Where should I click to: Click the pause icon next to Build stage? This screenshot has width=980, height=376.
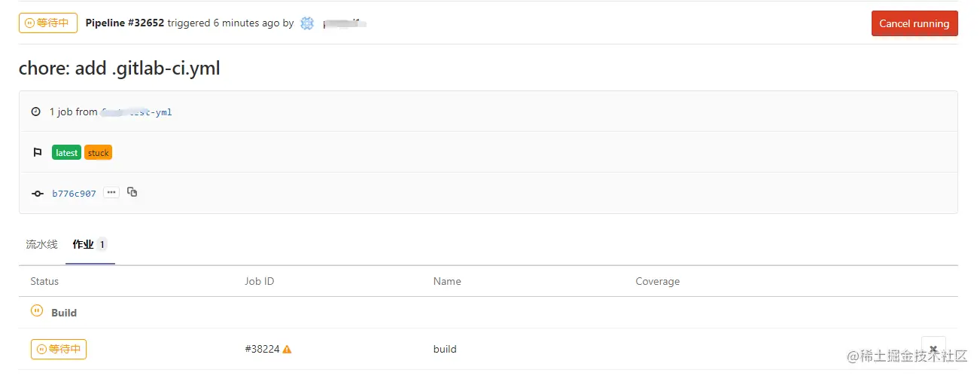[36, 310]
